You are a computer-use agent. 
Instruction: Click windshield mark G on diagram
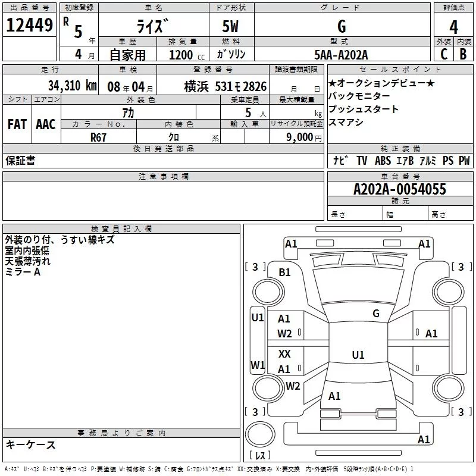point(376,313)
